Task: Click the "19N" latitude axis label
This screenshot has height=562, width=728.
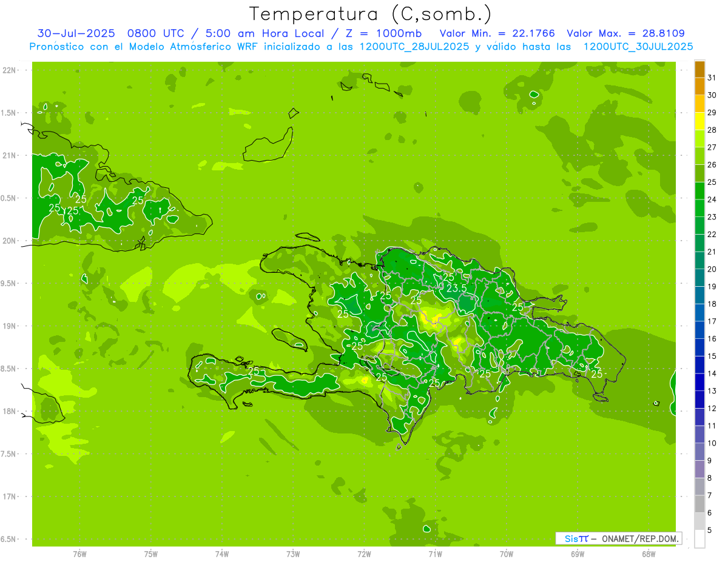Action: point(9,326)
